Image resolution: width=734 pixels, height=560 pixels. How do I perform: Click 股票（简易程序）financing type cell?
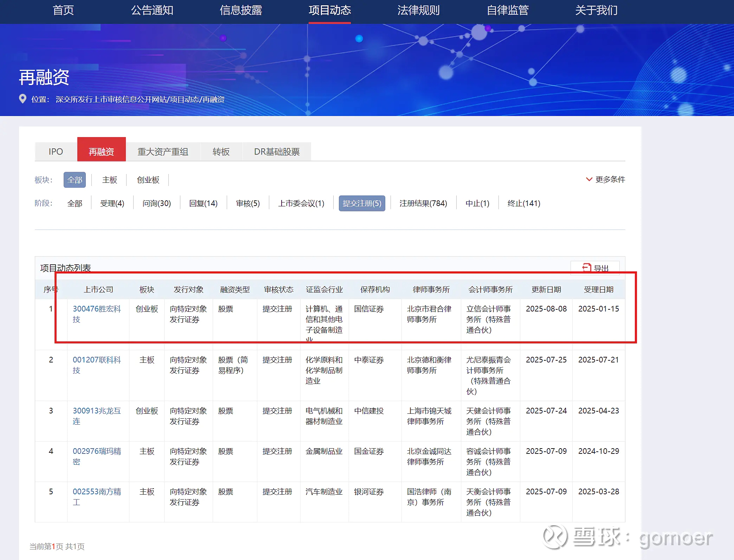pyautogui.click(x=233, y=365)
